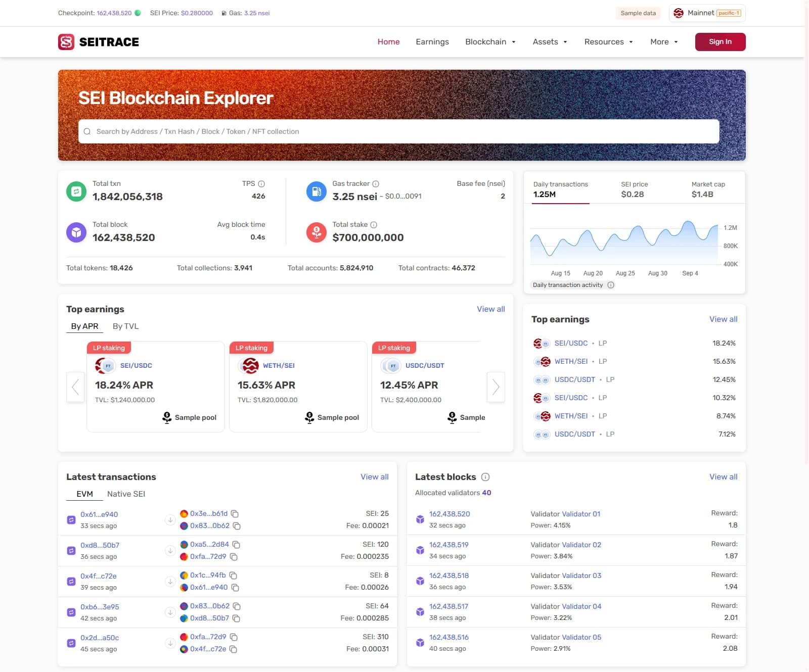Viewport: 809px width, 672px height.
Task: Click the Latest blocks info icon
Action: click(x=485, y=477)
